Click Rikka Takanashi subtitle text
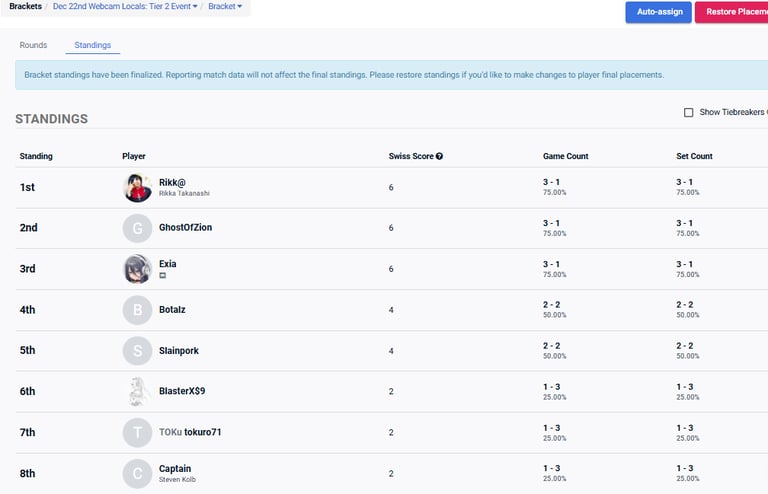 pos(184,193)
